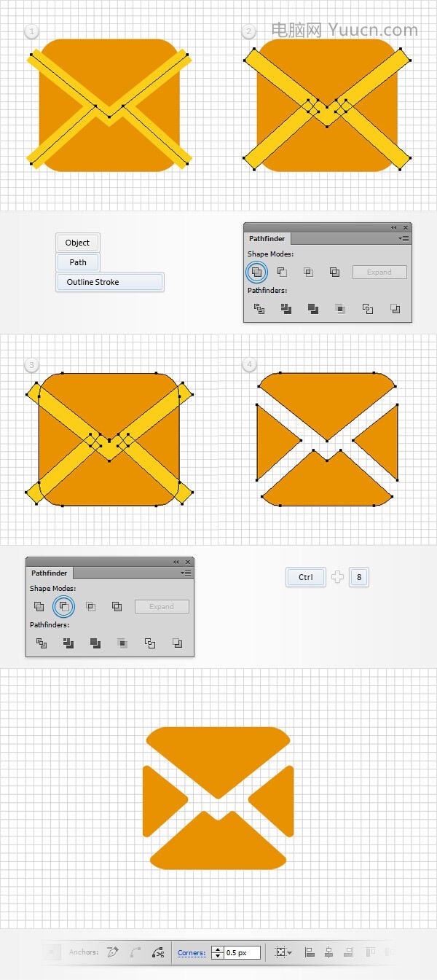Click Horizontal Align Left in control bar

pyautogui.click(x=310, y=952)
